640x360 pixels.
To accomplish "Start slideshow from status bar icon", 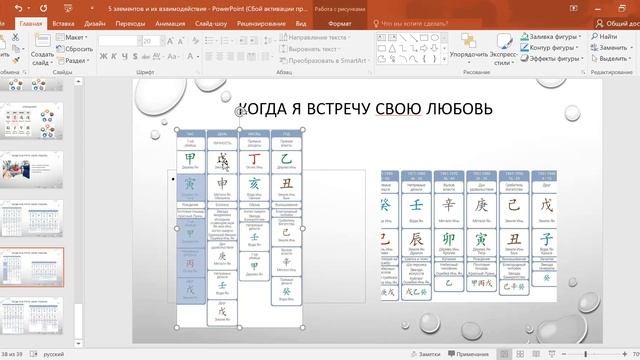I will [552, 354].
